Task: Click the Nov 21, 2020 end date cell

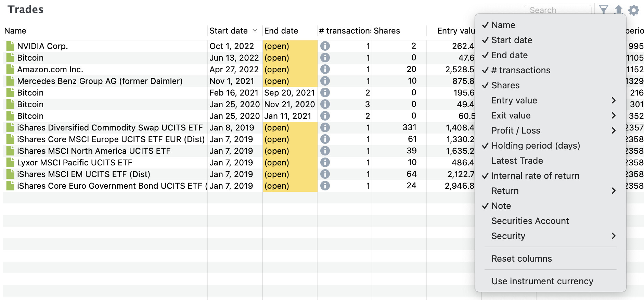Action: (x=289, y=104)
